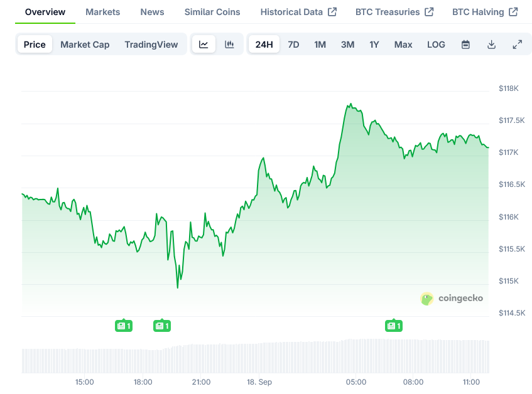
Task: Open news marker near 07:00
Action: (394, 326)
